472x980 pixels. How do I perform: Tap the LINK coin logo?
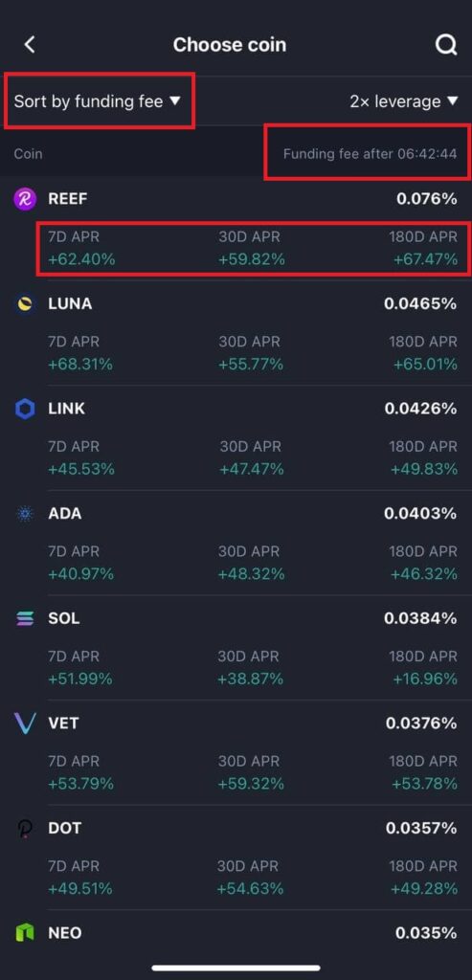pyautogui.click(x=25, y=410)
